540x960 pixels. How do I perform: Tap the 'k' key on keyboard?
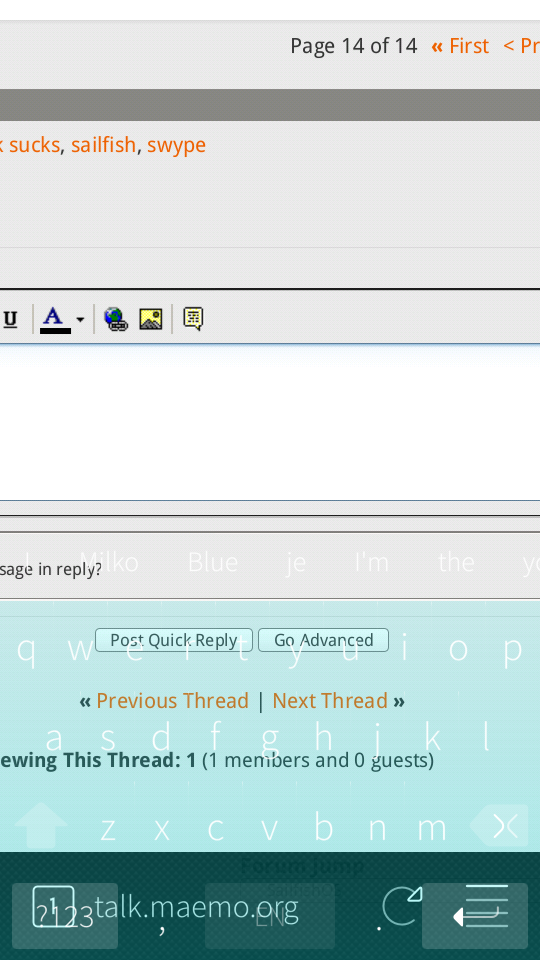[432, 738]
